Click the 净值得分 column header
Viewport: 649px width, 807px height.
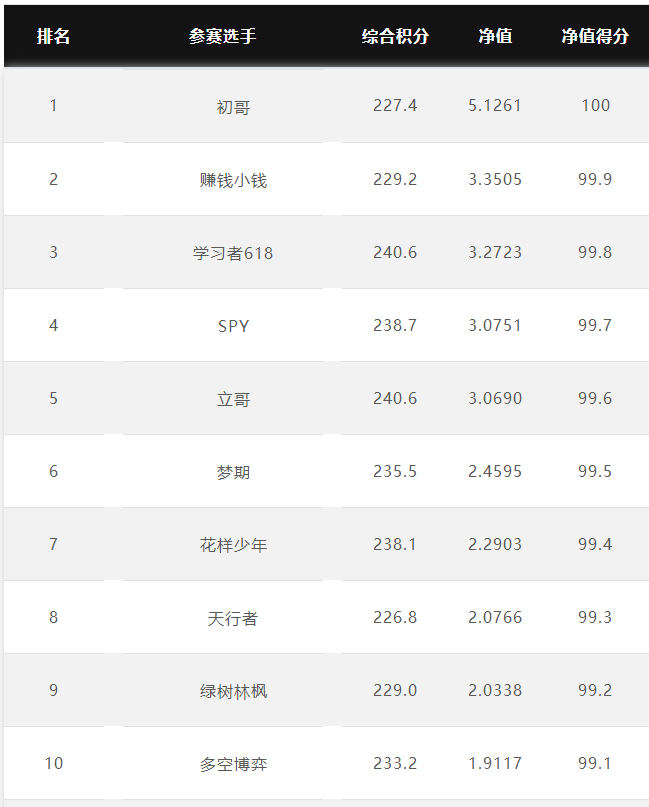[595, 36]
